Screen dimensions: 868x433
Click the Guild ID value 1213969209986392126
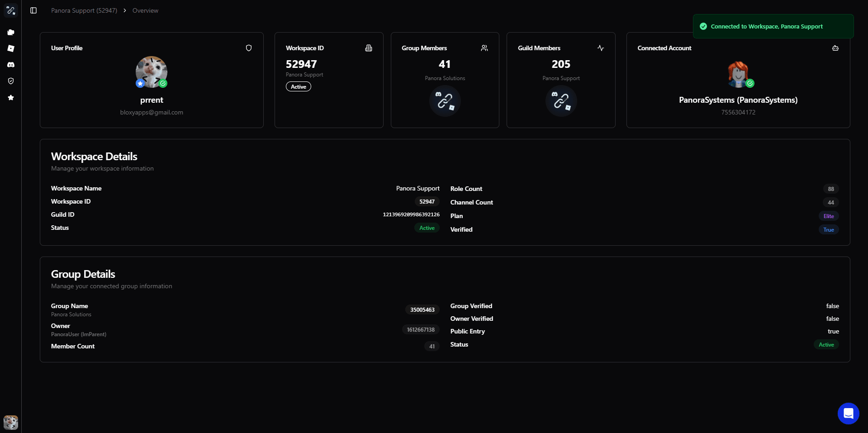(411, 214)
